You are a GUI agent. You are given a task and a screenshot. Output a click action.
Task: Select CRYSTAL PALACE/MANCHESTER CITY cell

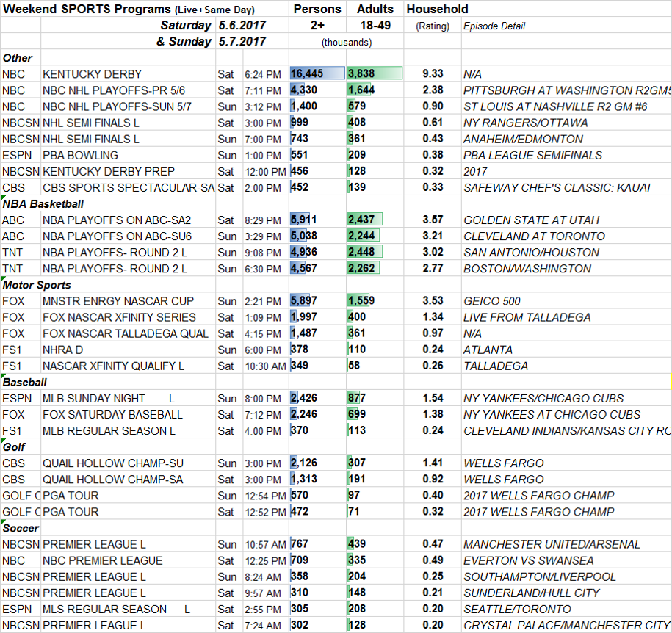(x=566, y=626)
